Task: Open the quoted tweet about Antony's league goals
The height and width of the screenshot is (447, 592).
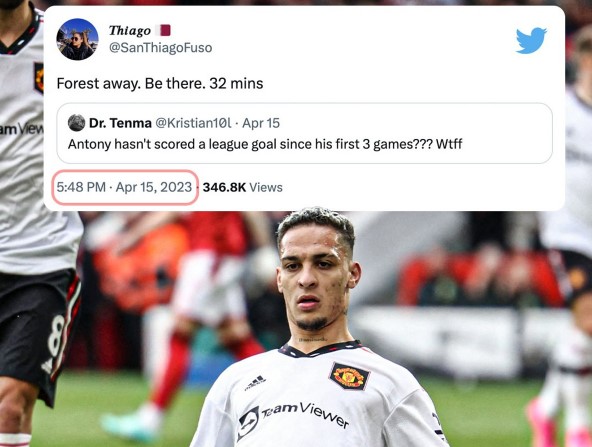Action: (x=304, y=133)
